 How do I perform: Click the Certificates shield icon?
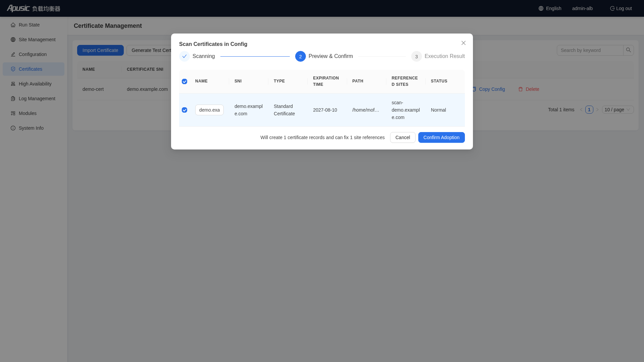point(13,69)
